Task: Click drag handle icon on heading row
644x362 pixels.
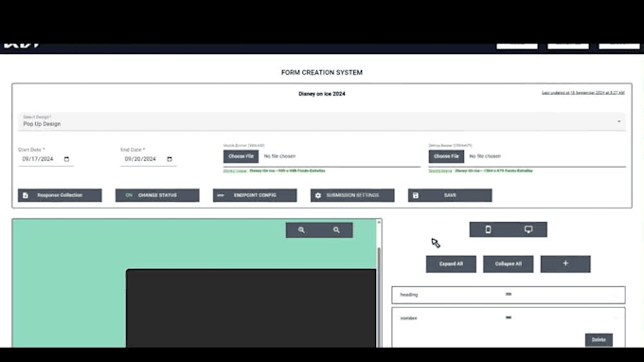Action: coord(509,294)
